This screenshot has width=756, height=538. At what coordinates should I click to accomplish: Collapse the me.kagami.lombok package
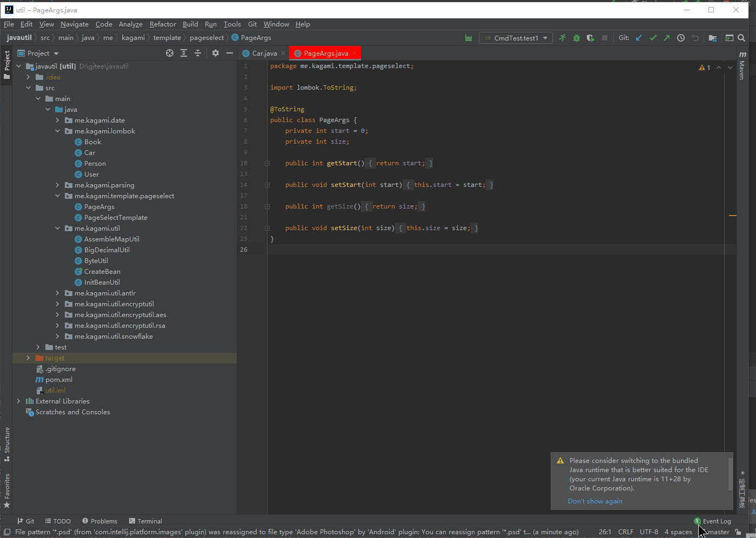point(57,131)
